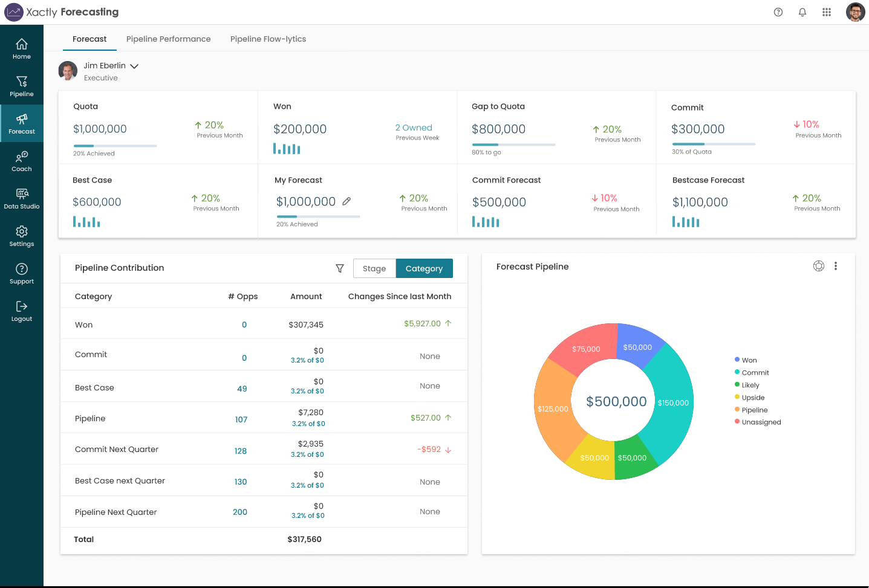This screenshot has height=588, width=869.
Task: Click the 2 Owned link under Won
Action: coord(414,128)
